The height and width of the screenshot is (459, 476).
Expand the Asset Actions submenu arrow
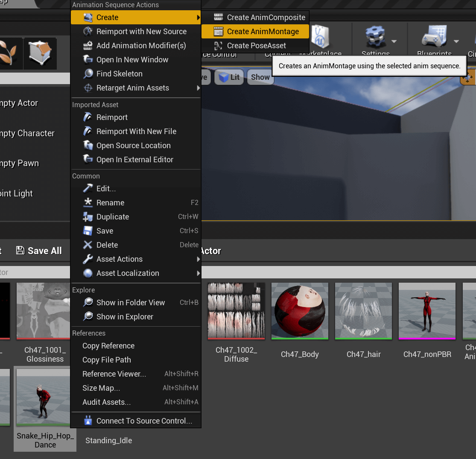[198, 259]
